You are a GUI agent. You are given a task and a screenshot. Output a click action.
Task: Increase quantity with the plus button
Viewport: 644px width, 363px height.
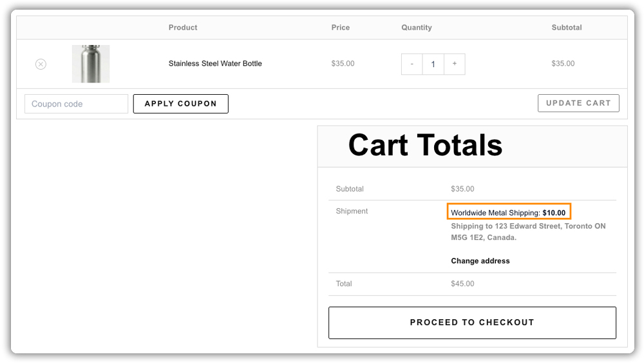[x=455, y=64]
